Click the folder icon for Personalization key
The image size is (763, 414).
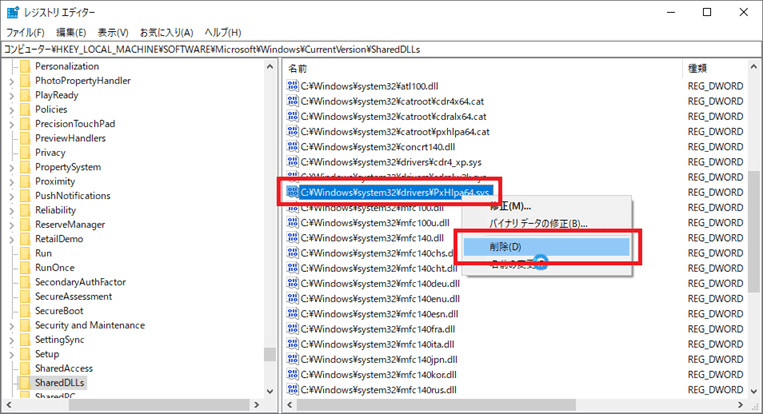[24, 66]
